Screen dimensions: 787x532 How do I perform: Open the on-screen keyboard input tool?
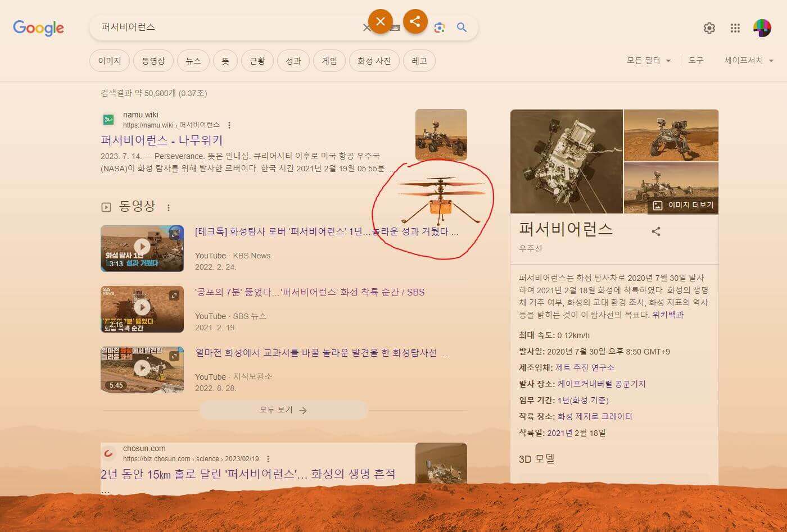pyautogui.click(x=396, y=28)
